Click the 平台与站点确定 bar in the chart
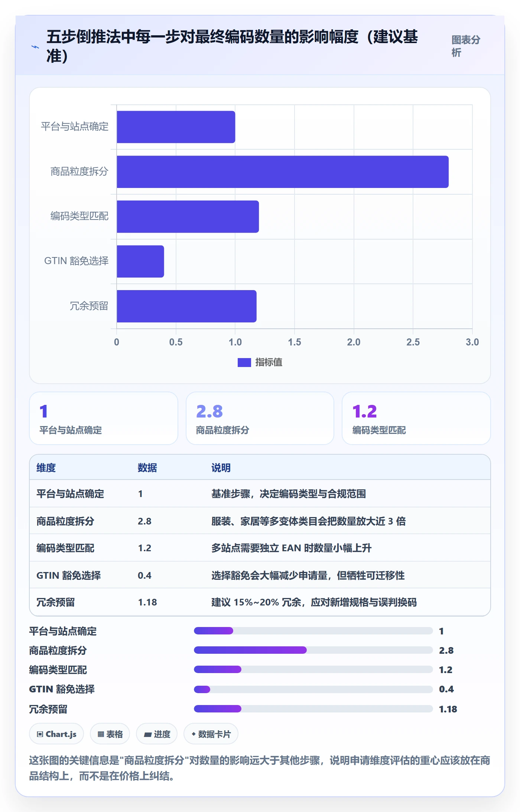Screen dimensions: 520x812 pos(176,127)
